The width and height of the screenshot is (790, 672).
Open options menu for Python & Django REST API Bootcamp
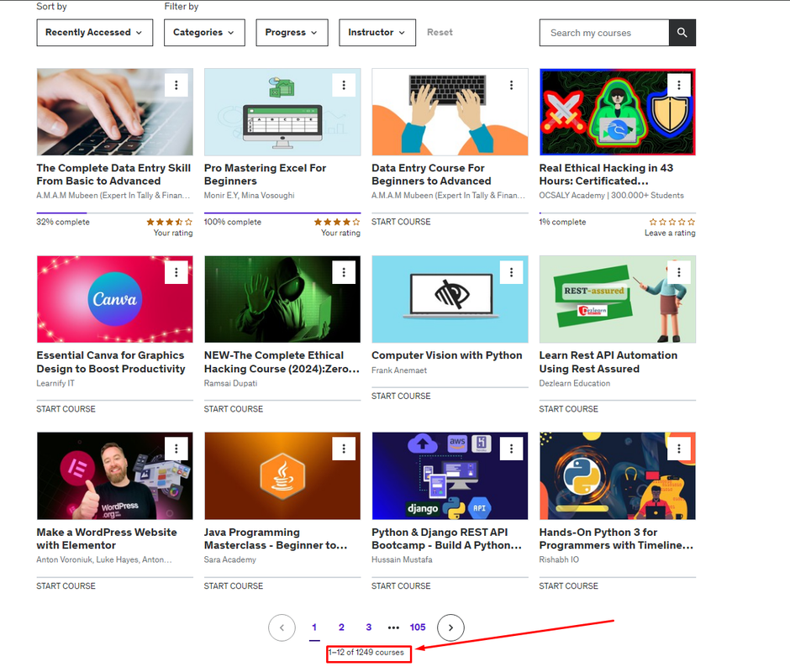click(x=511, y=449)
